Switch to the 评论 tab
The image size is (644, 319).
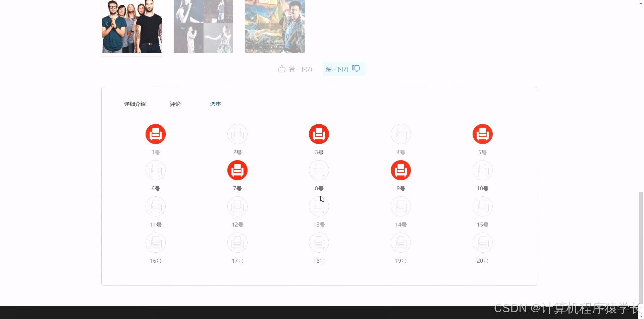coord(175,104)
